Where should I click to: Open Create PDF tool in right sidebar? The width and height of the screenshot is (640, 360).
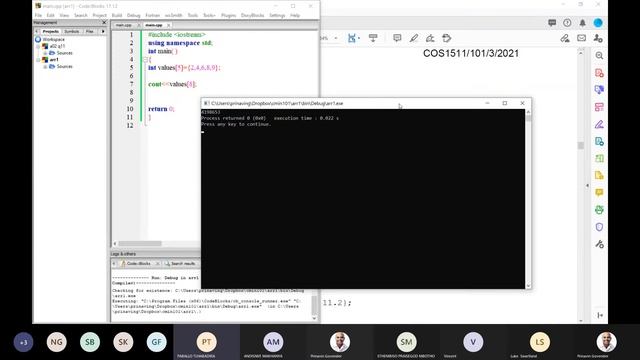[599, 73]
